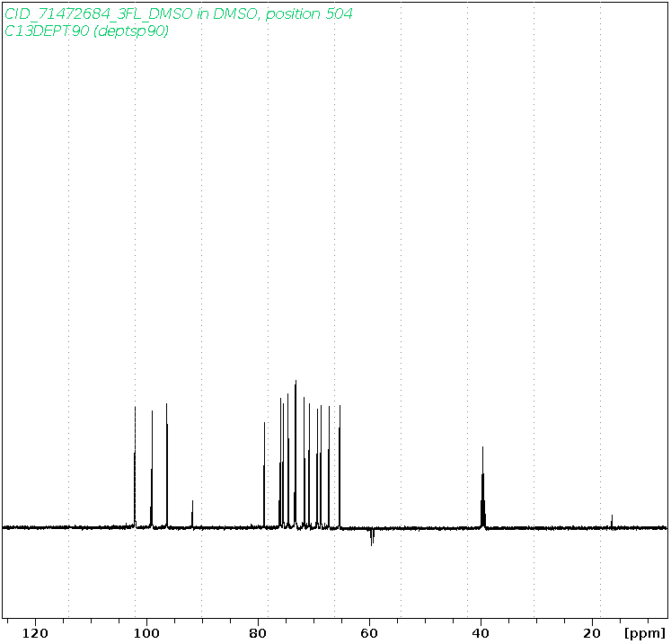Click the tiny peak near 16 ppm
Viewport: 671px width, 644px height.
tap(612, 521)
